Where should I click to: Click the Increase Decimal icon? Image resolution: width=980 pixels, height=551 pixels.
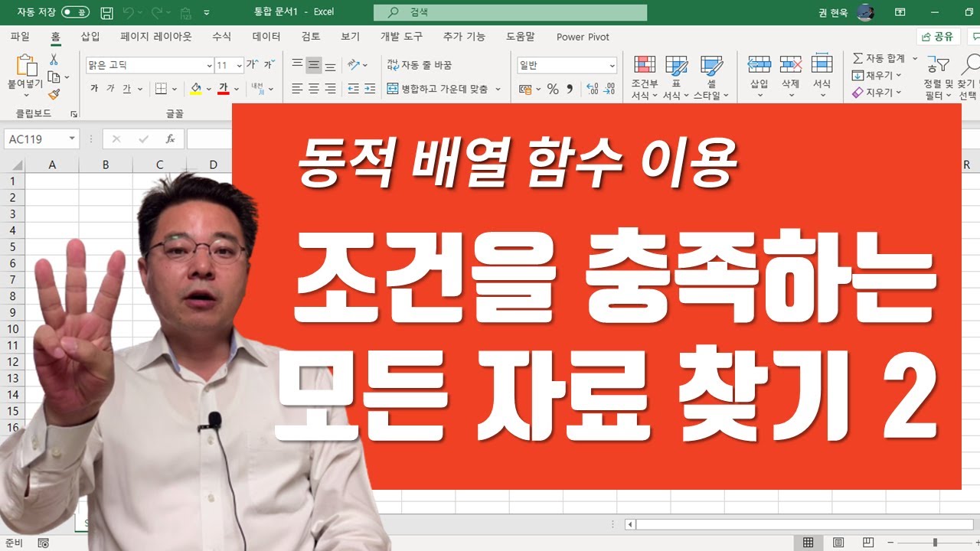click(x=592, y=90)
